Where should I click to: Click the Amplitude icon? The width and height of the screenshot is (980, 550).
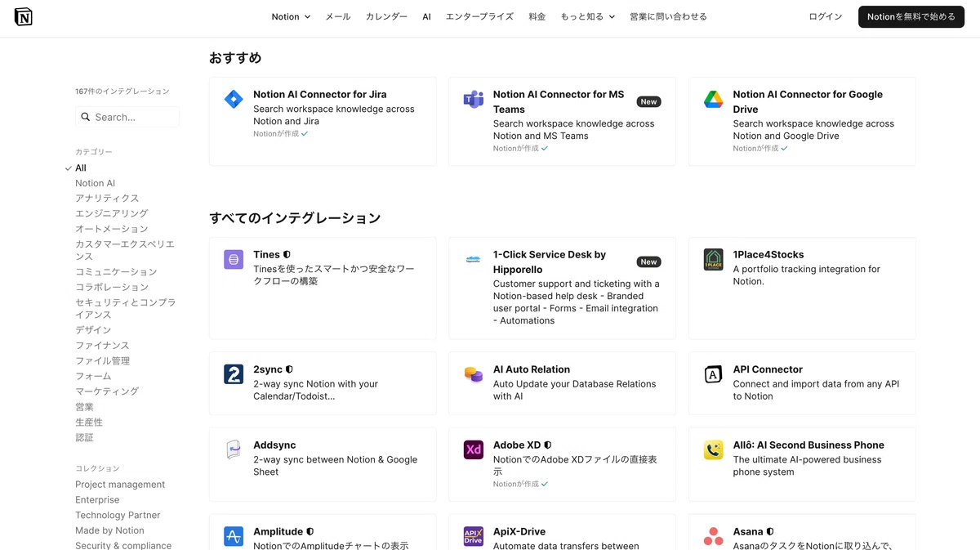tap(234, 537)
